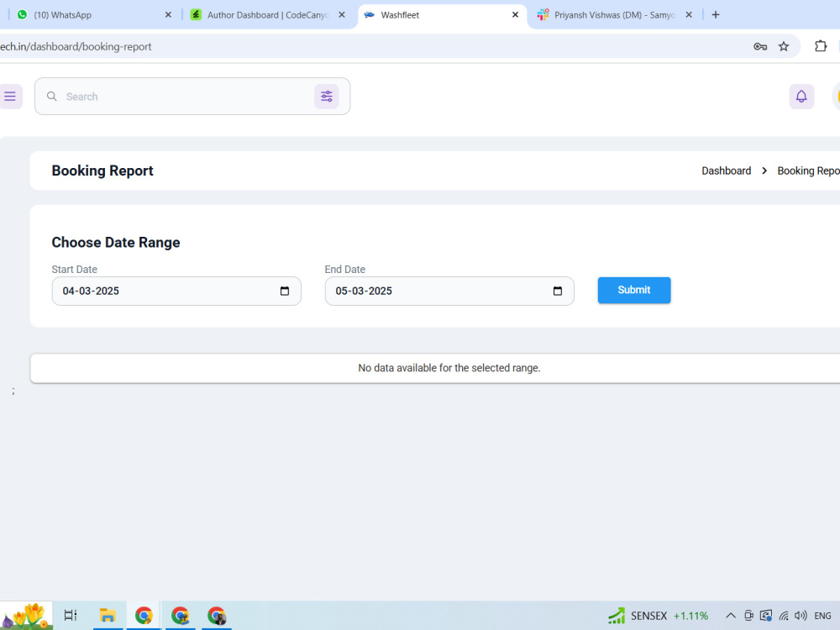Click the Choose Date Range heading
This screenshot has height=630, width=840.
pos(116,242)
